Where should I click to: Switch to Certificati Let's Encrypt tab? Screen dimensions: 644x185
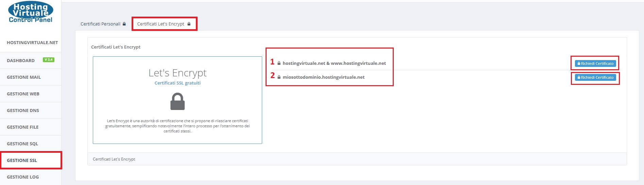pos(164,24)
